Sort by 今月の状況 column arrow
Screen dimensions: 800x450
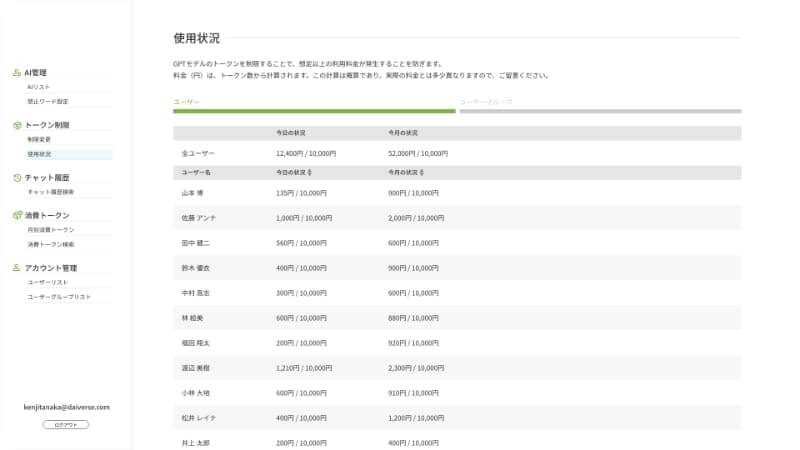click(x=424, y=173)
